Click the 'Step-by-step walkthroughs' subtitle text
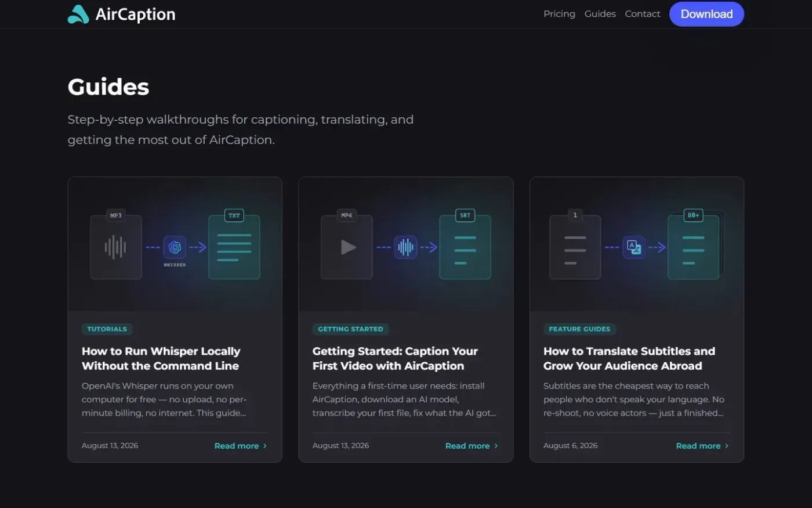The image size is (812, 508). click(x=241, y=129)
